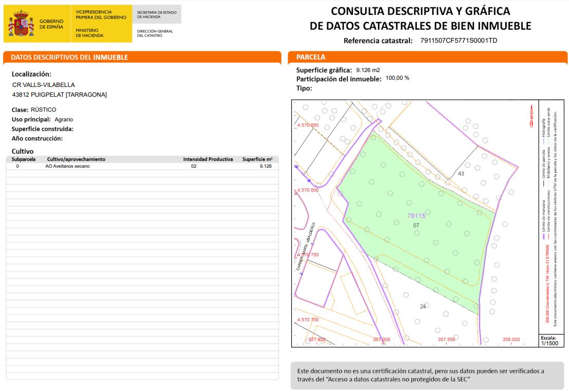Image resolution: width=569 pixels, height=392 pixels.
Task: Click the 'GOBIERNO DE ESPAÑA' text
Action: (51, 24)
